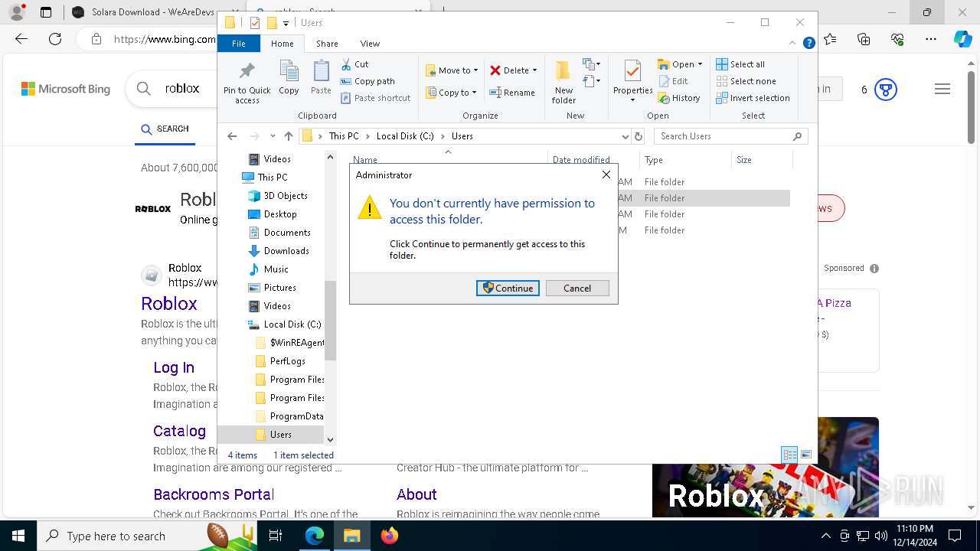Open the Copy to dropdown
This screenshot has width=980, height=551.
[451, 93]
